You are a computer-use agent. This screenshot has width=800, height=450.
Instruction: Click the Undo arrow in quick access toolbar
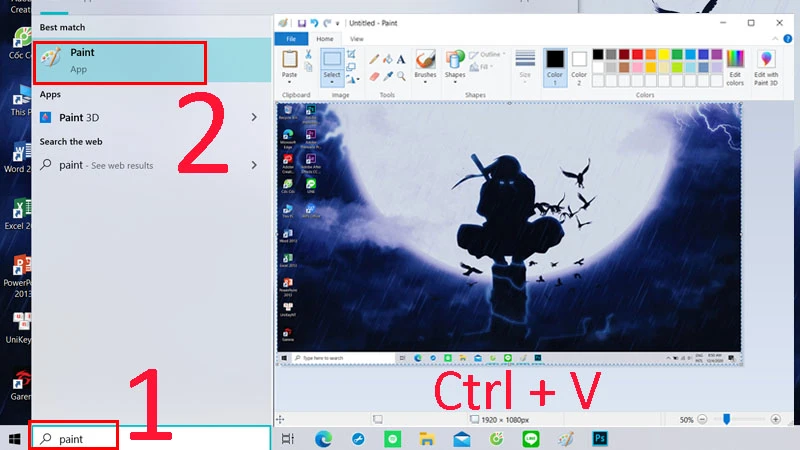[x=313, y=22]
